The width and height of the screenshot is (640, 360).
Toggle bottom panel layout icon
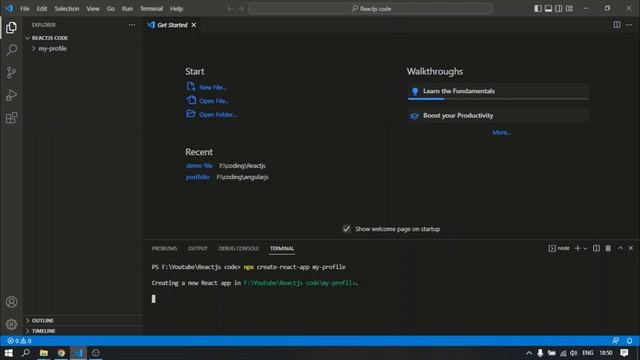click(548, 9)
